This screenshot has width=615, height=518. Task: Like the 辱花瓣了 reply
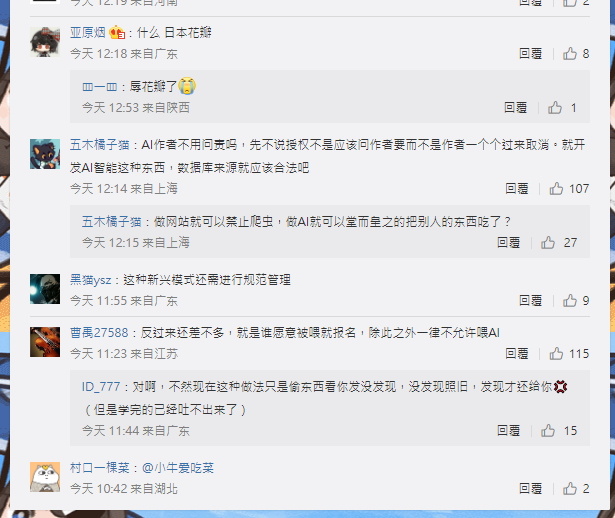pos(555,107)
